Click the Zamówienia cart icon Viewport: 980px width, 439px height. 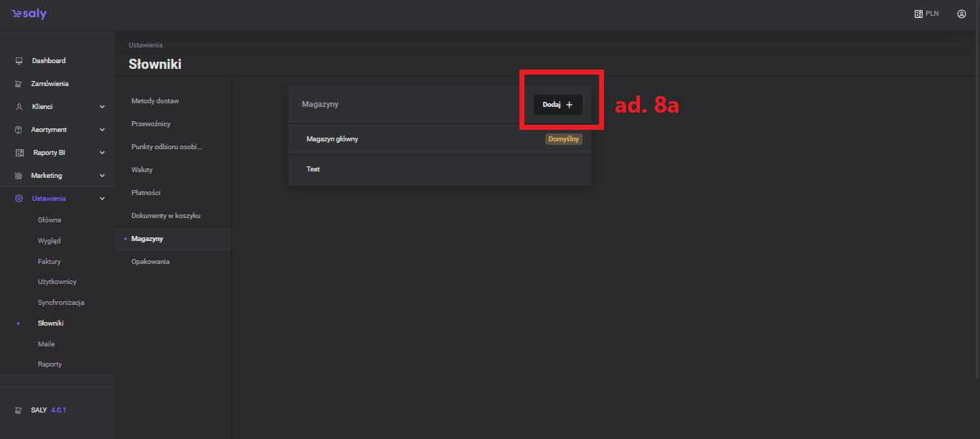click(x=19, y=84)
